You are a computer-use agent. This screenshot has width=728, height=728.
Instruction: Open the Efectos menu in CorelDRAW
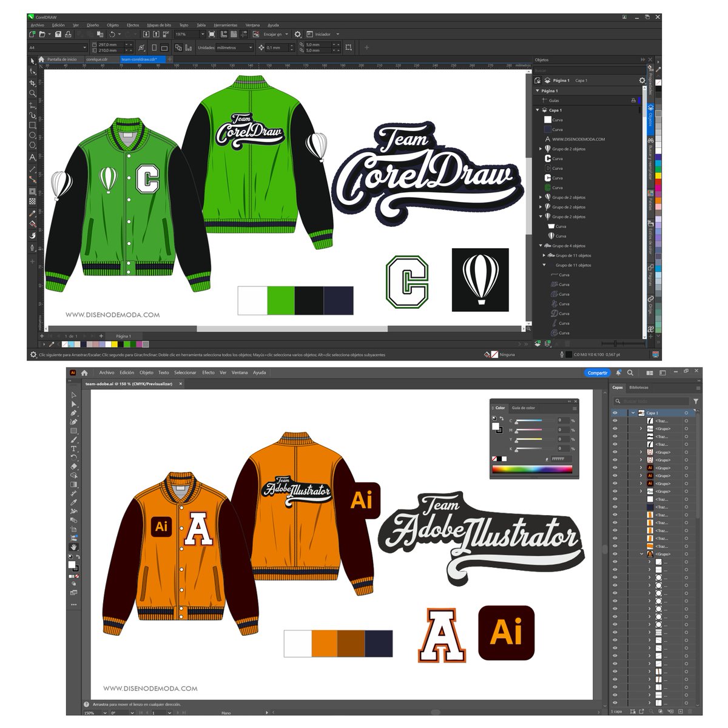pos(132,24)
